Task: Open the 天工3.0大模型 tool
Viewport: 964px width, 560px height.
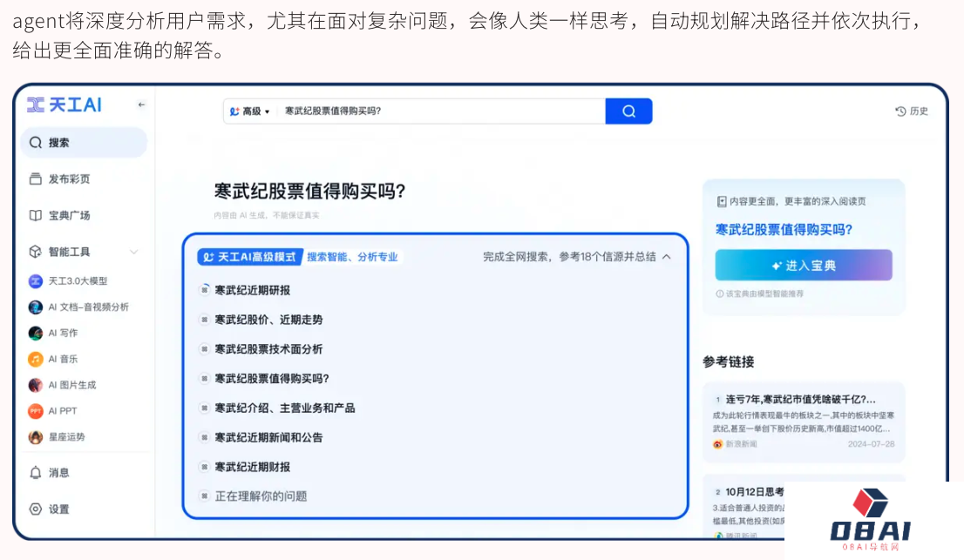Action: pyautogui.click(x=77, y=281)
